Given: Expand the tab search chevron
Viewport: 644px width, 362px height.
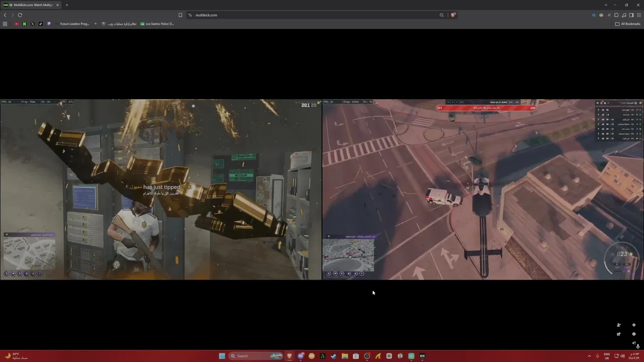Looking at the screenshot, I should coord(606,5).
